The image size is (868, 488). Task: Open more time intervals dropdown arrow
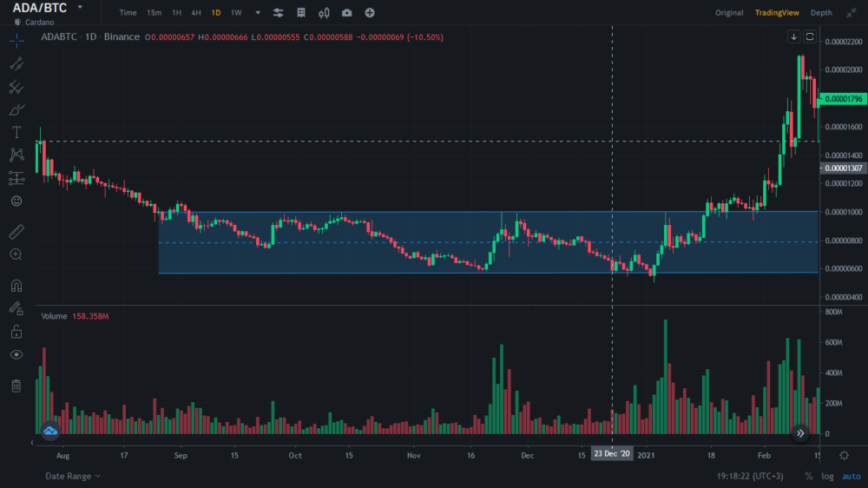click(258, 13)
